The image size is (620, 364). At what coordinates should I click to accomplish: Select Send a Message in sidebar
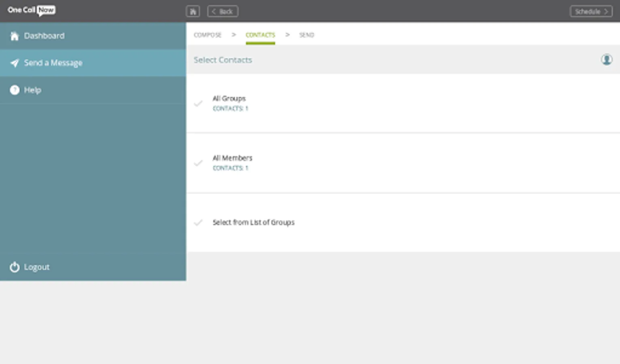click(93, 63)
